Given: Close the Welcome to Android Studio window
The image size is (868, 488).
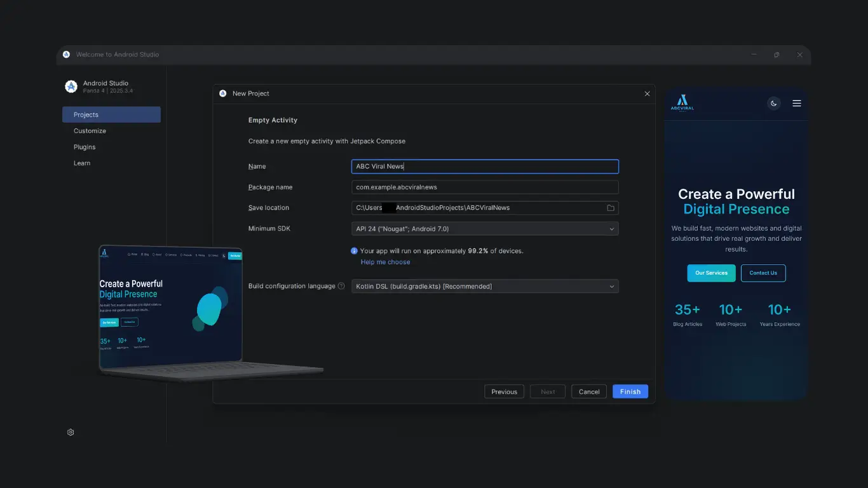Looking at the screenshot, I should (x=800, y=55).
